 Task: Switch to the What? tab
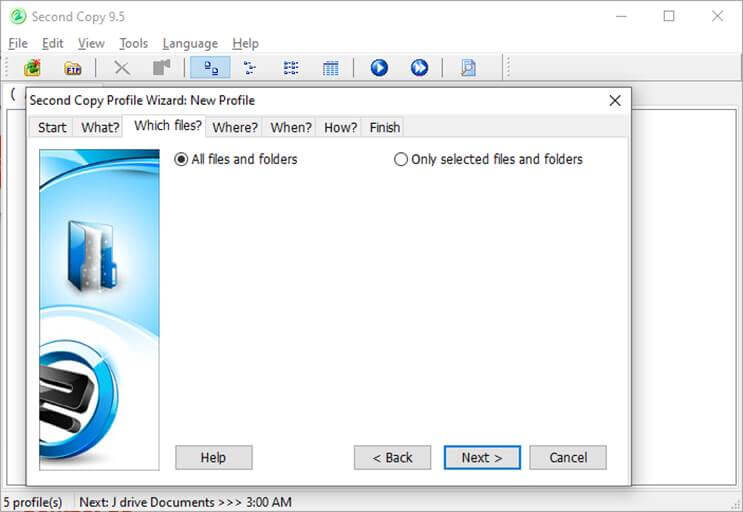100,127
